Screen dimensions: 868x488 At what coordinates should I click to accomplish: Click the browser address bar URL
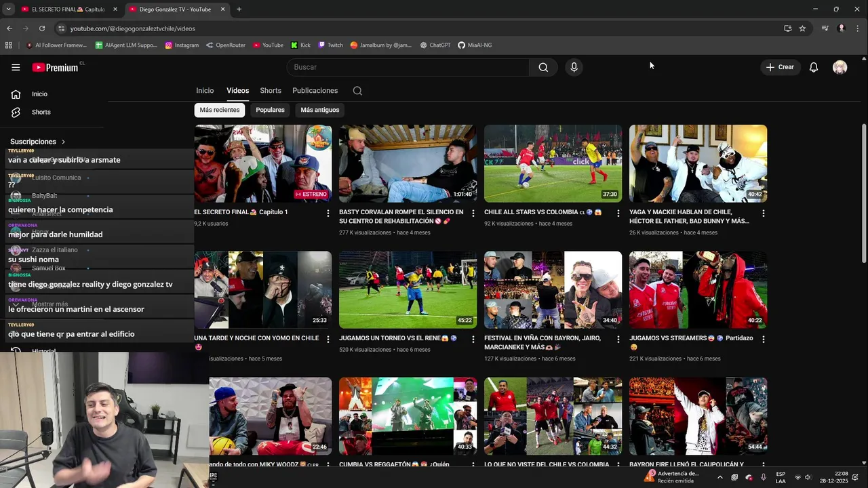tap(132, 28)
